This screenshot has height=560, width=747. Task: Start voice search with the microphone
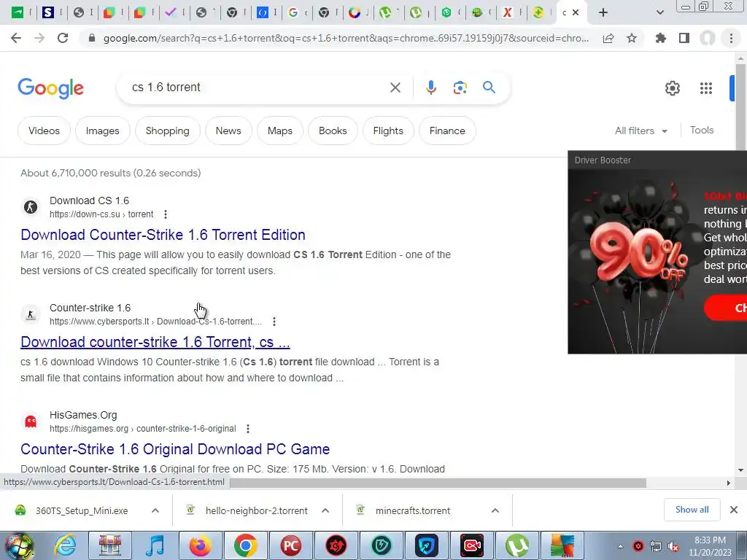(431, 87)
